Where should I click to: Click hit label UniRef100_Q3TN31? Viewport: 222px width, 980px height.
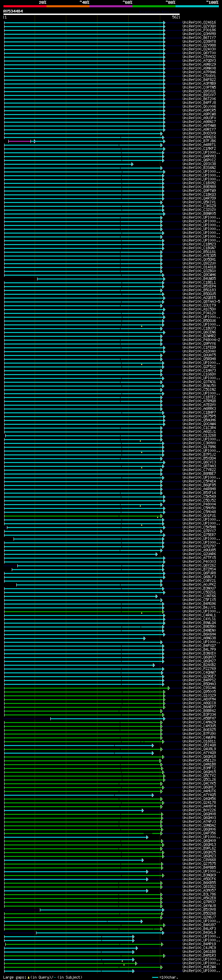click(199, 382)
